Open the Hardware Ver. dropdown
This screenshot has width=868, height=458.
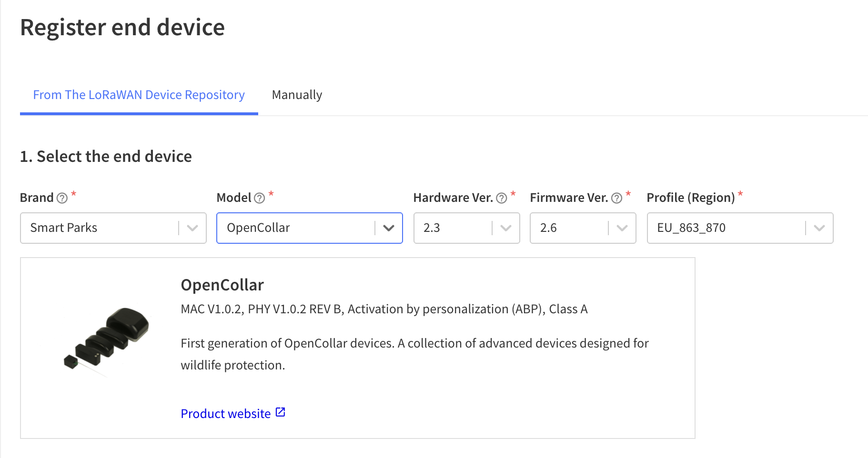(506, 228)
